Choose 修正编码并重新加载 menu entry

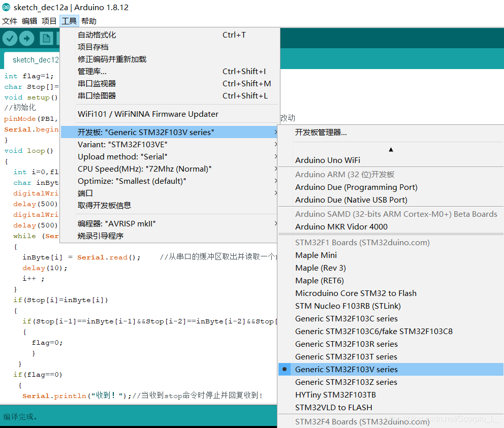tap(169, 59)
